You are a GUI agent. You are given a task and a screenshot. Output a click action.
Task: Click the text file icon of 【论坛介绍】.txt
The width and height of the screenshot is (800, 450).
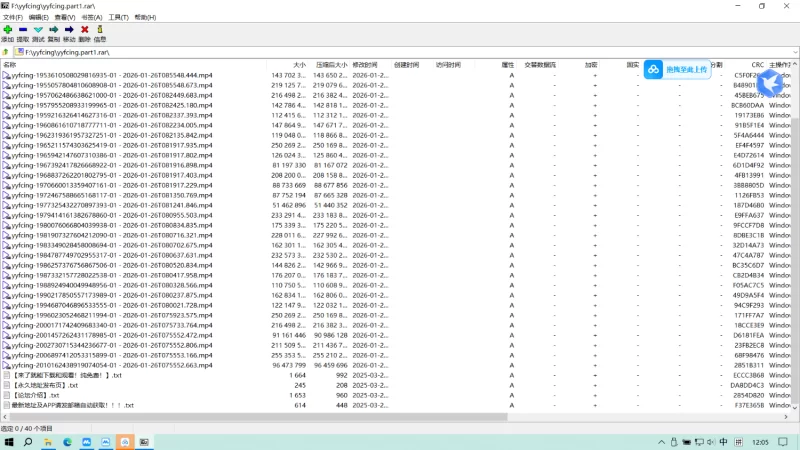click(x=6, y=395)
